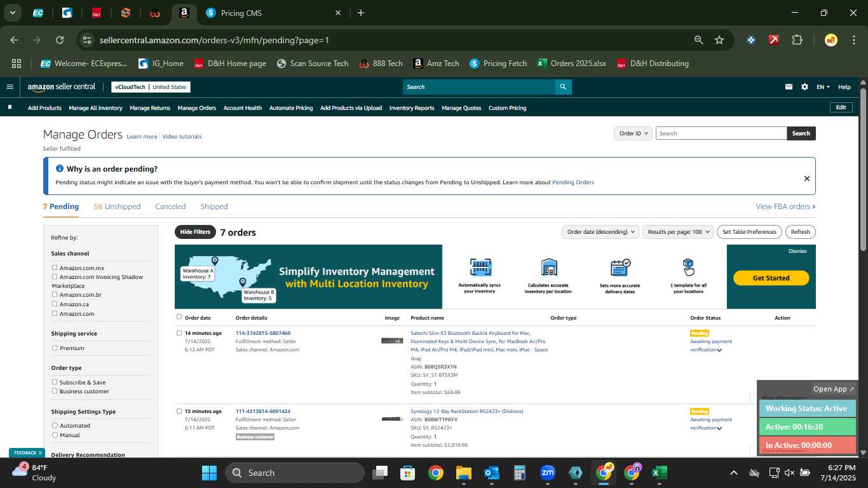Screen dimensions: 868x488
Task: Open the Calculator taskbar icon
Action: [519, 473]
